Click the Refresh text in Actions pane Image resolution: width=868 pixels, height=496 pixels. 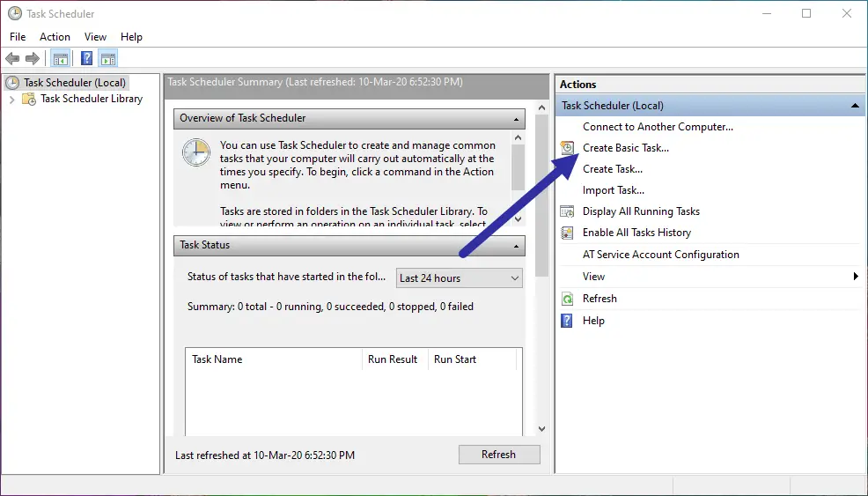tap(600, 298)
